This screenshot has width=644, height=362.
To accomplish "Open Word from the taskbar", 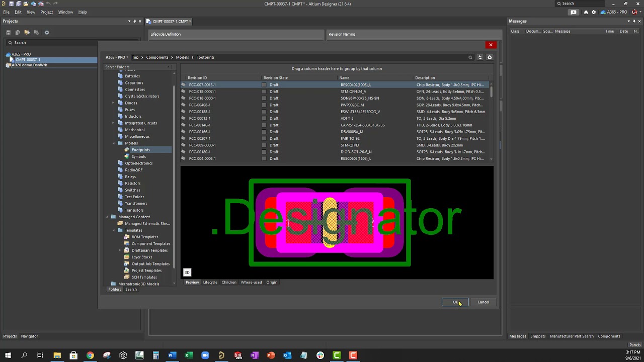I will click(x=172, y=355).
